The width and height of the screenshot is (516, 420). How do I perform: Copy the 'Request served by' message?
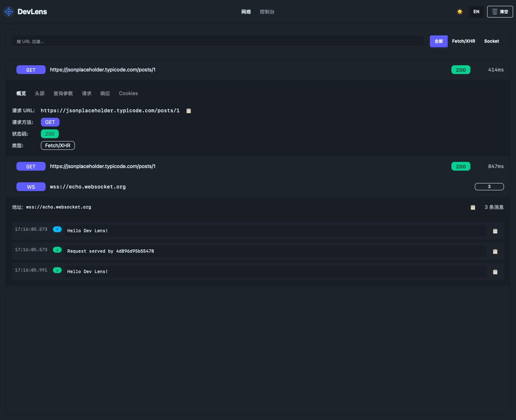click(x=495, y=252)
